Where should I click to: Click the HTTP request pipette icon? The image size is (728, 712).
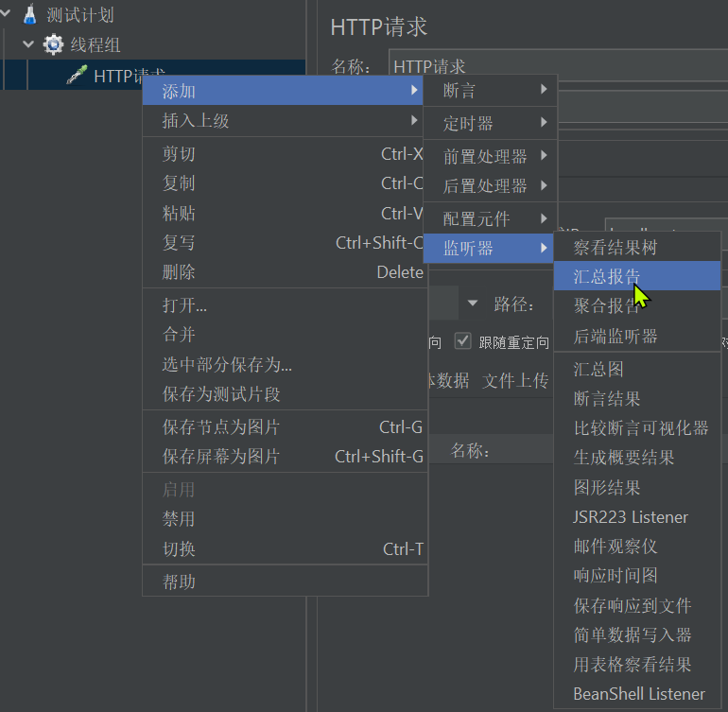click(77, 75)
